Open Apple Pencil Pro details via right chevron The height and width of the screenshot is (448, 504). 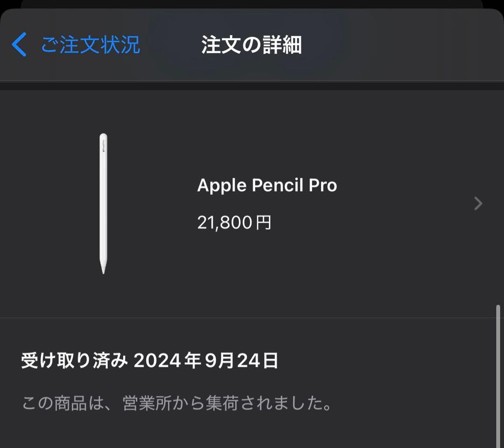478,203
